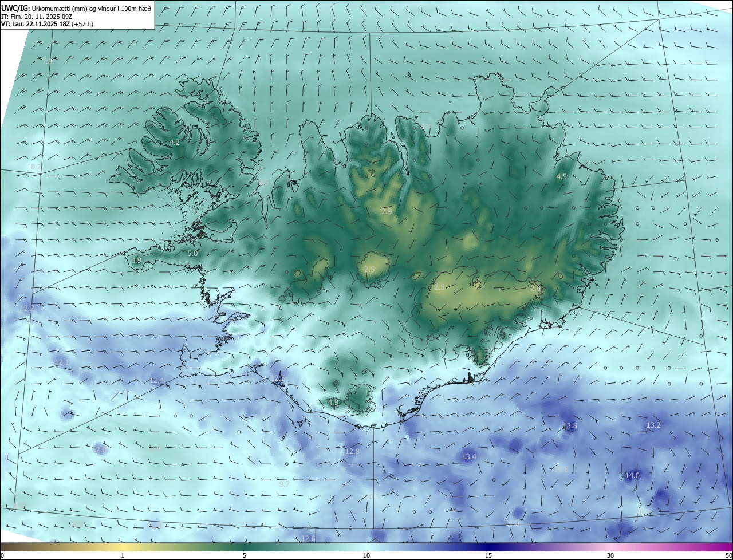Viewport: 733px width, 560px height.
Task: Click the 15 tick label on the color scale
Action: point(488,555)
